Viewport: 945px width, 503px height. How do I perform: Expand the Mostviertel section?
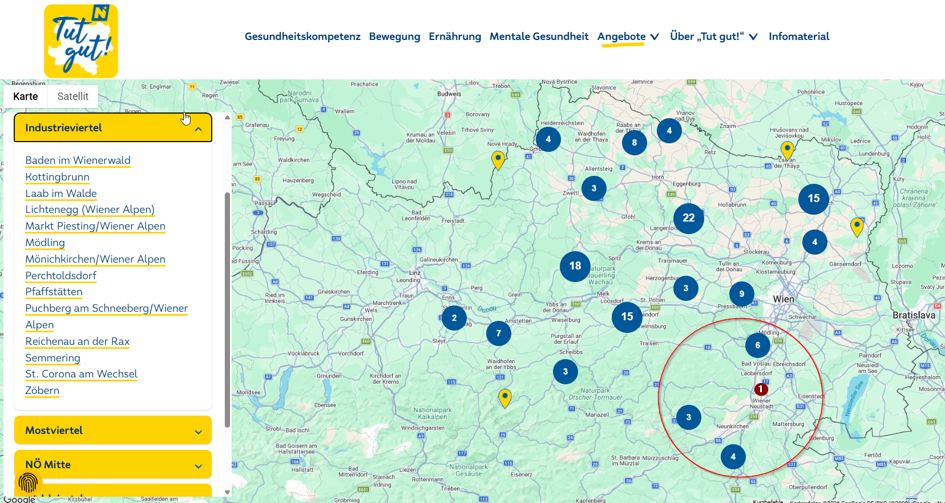113,430
